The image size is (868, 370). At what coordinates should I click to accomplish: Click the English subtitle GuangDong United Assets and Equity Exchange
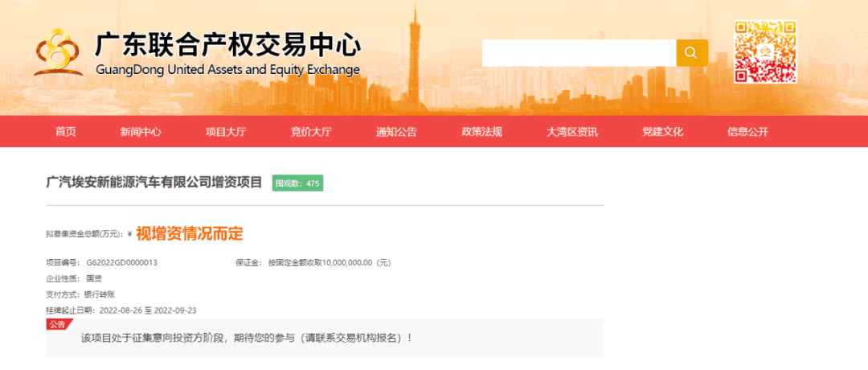(227, 70)
